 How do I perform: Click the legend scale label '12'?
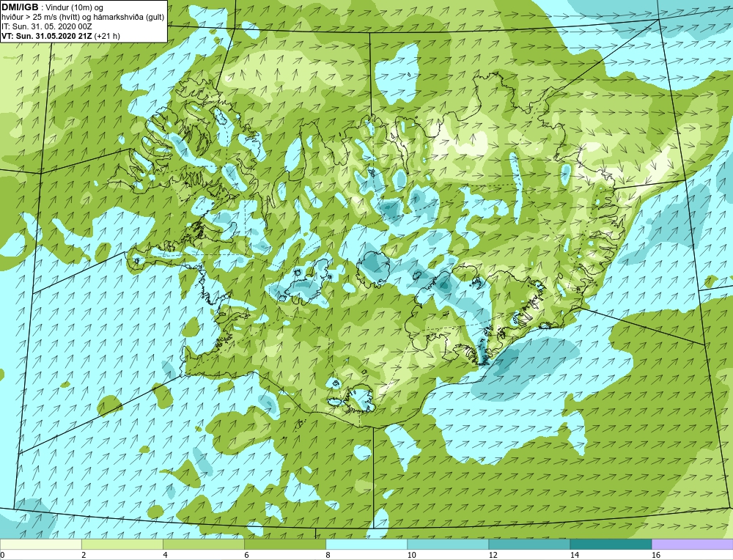[x=493, y=556]
